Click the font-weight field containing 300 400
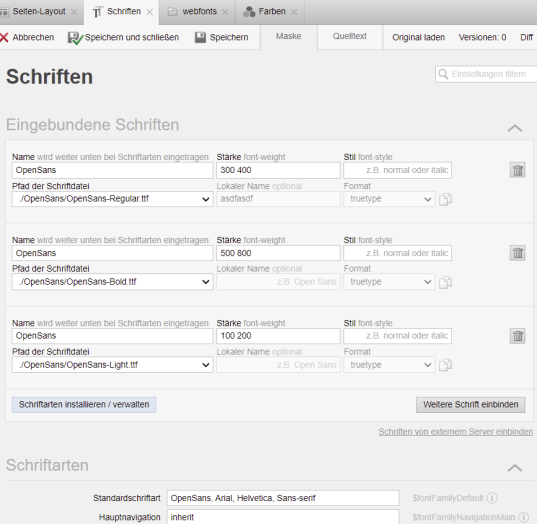The image size is (537, 524). 278,170
